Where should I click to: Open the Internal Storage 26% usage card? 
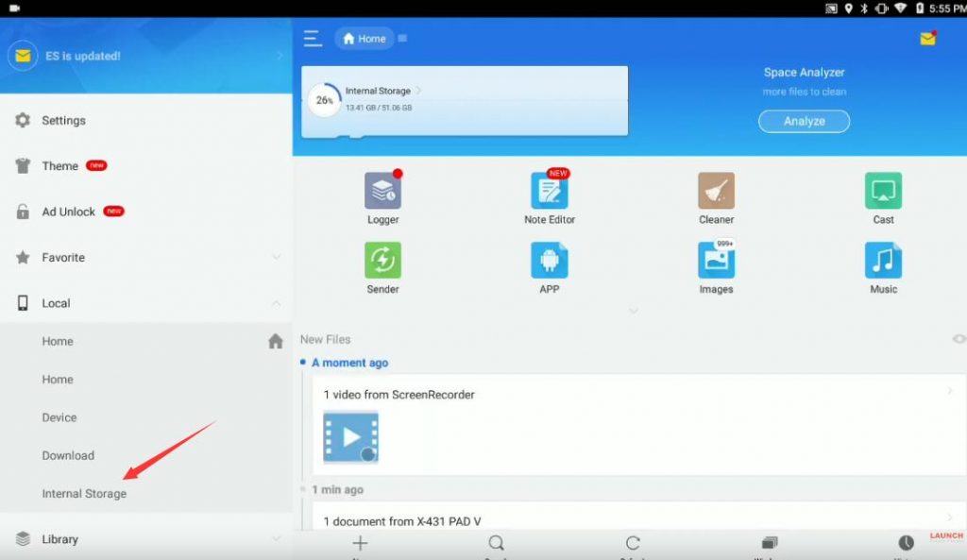coord(465,100)
